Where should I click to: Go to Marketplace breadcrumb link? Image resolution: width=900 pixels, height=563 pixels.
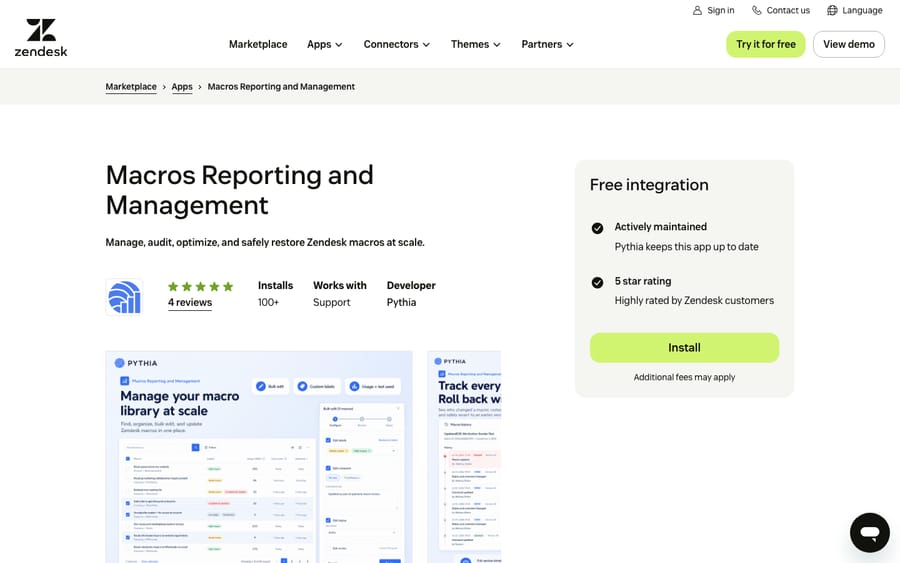(131, 87)
